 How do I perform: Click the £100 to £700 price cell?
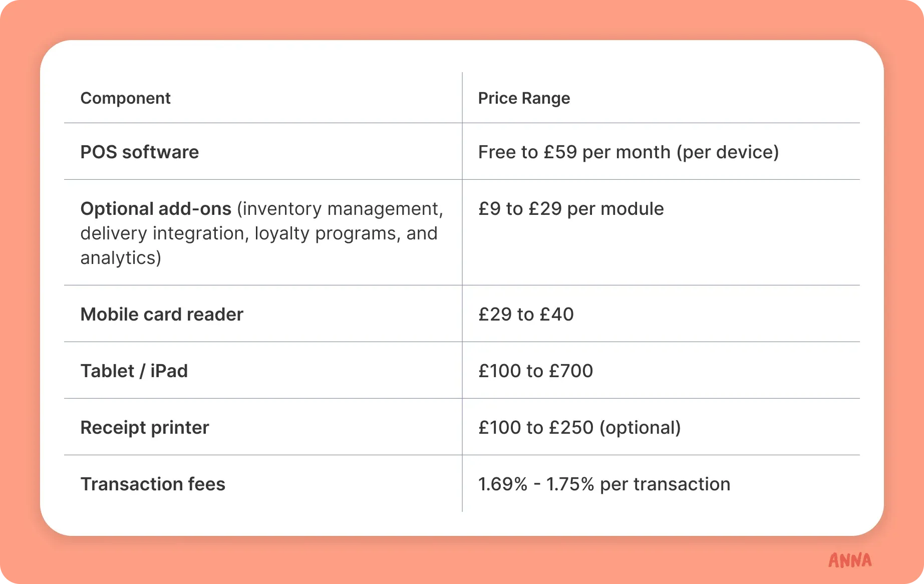(x=535, y=371)
